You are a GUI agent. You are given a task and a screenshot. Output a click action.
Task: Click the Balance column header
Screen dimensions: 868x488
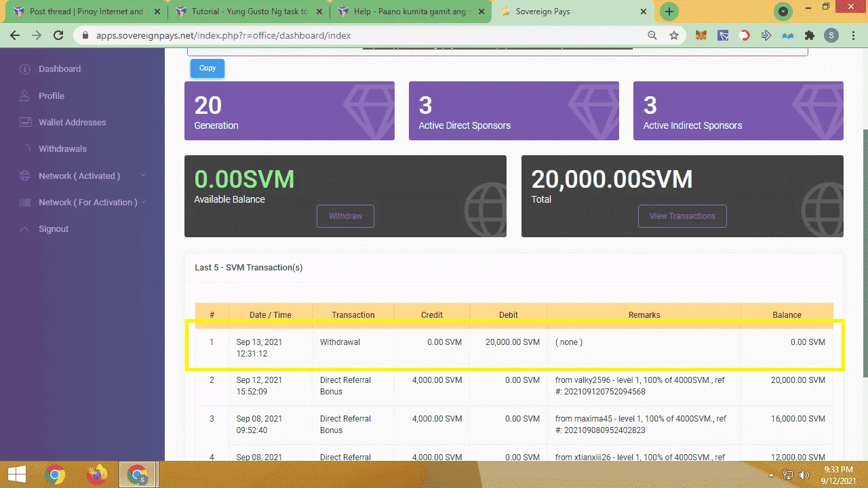787,315
